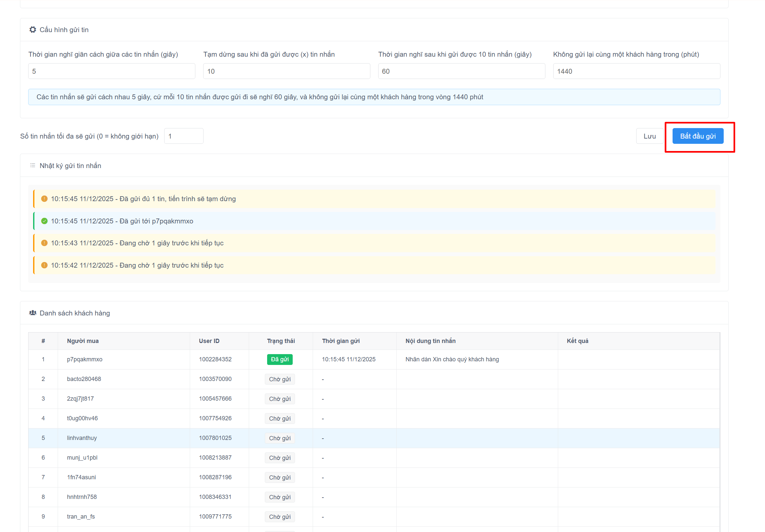Click the pause-after-x-messages field showing 10
This screenshot has width=765, height=532.
pyautogui.click(x=286, y=71)
